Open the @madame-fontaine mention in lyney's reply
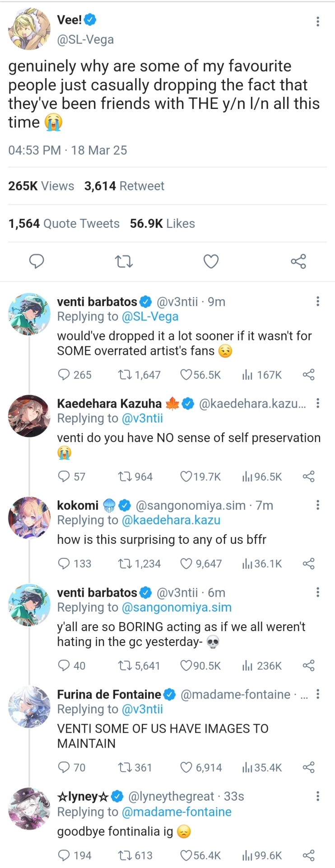This screenshot has height=868, width=335. click(x=177, y=812)
